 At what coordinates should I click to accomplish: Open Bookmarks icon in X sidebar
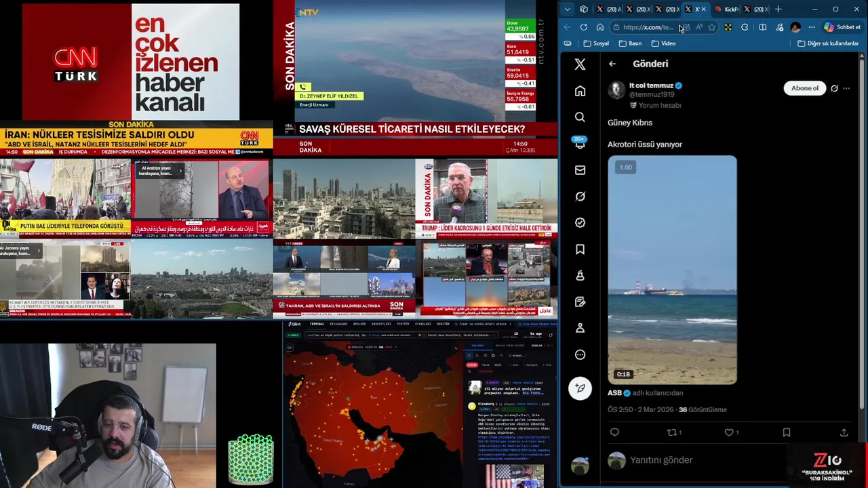pos(580,249)
